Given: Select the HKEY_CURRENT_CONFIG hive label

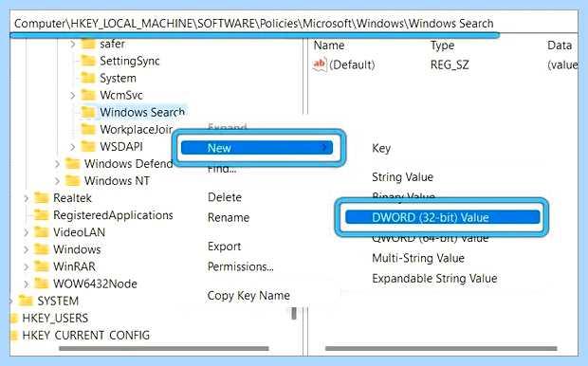Looking at the screenshot, I should tap(86, 336).
